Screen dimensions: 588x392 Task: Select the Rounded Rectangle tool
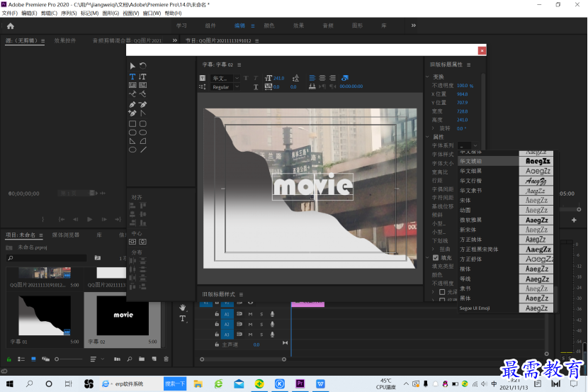coord(143,123)
